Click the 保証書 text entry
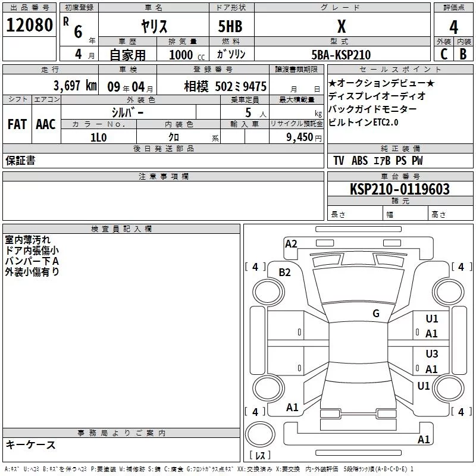 [20, 160]
